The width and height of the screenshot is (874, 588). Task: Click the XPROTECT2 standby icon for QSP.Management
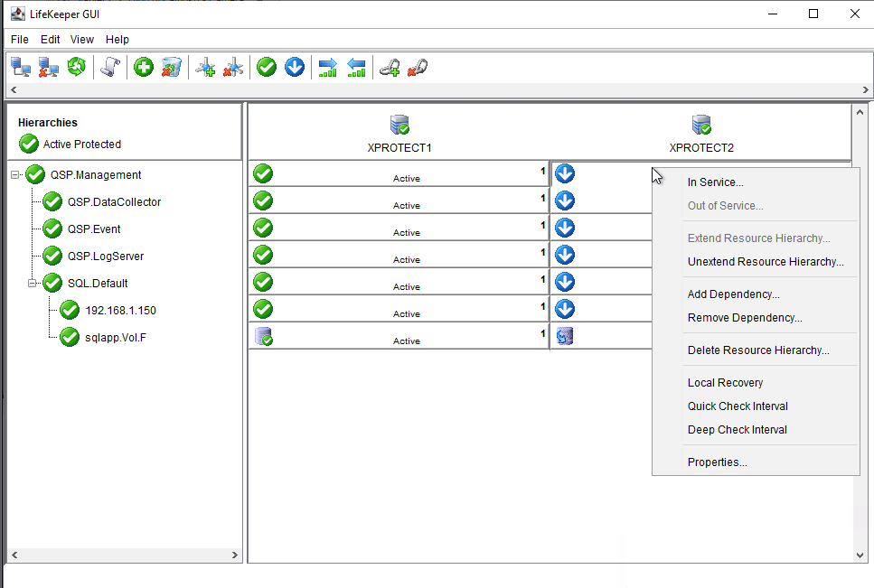click(x=565, y=173)
